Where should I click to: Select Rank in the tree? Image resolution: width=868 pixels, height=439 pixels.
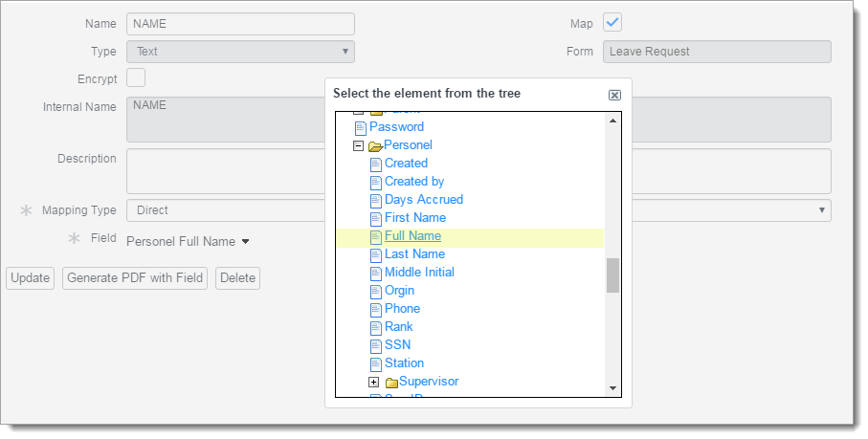tap(398, 327)
